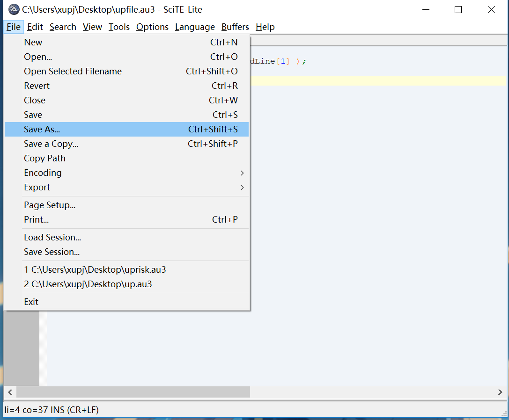This screenshot has width=509, height=420.
Task: Select Save with shortcut Ctrl+S
Action: pyautogui.click(x=126, y=115)
